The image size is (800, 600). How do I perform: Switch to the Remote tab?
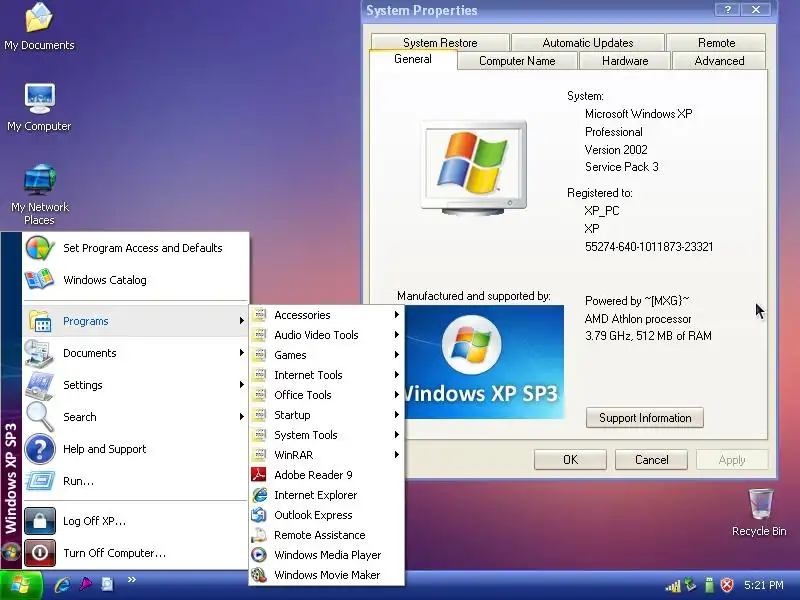[716, 43]
